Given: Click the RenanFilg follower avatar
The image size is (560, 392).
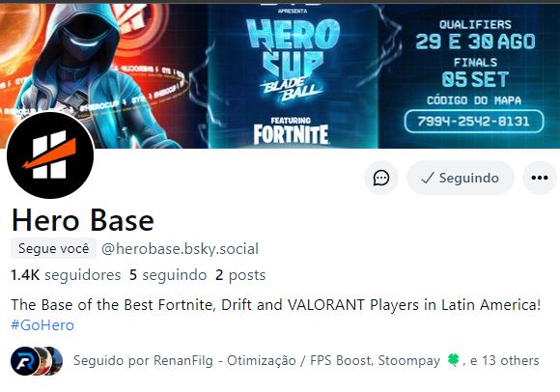Looking at the screenshot, I should (x=25, y=360).
